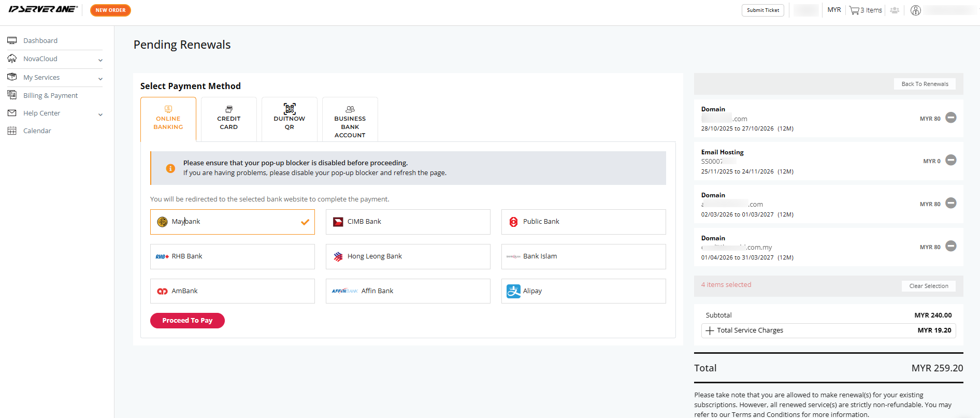980x418 pixels.
Task: Expand the NovaCloud sidebar menu
Action: 100,60
